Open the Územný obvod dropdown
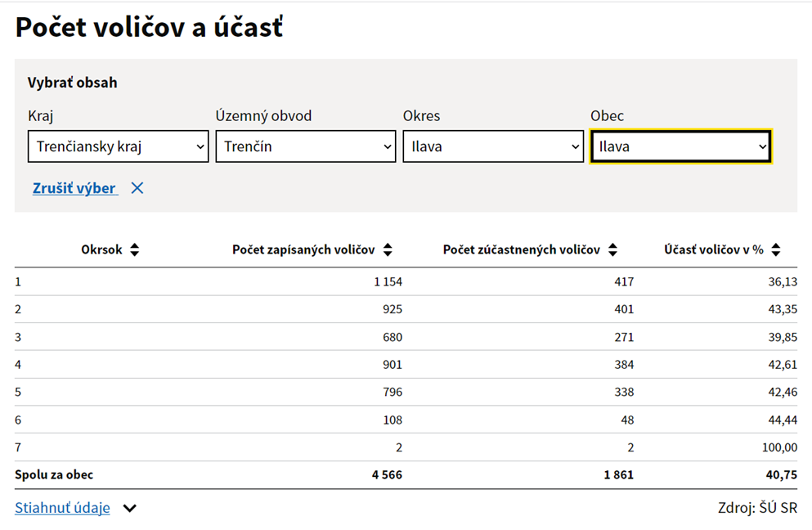 pyautogui.click(x=306, y=147)
